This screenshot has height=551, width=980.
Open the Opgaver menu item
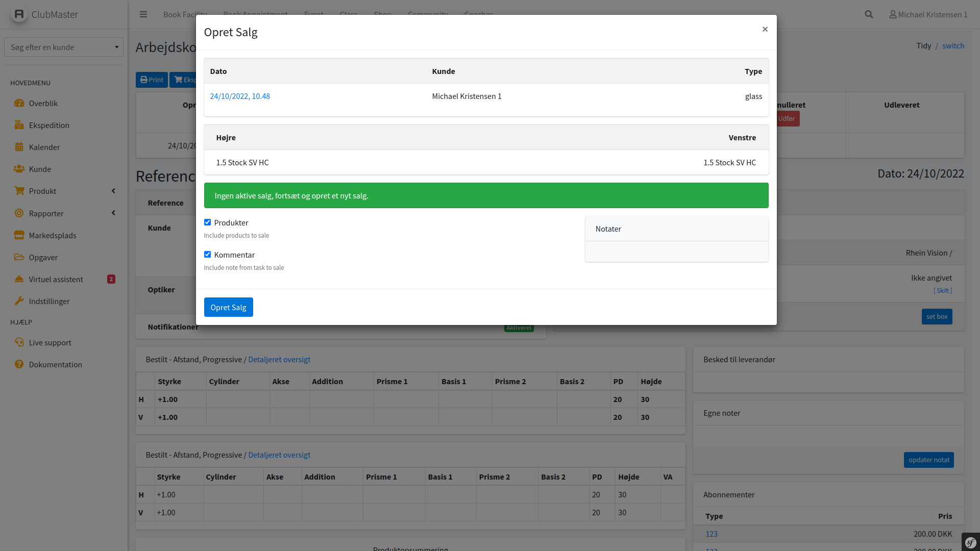pos(43,257)
